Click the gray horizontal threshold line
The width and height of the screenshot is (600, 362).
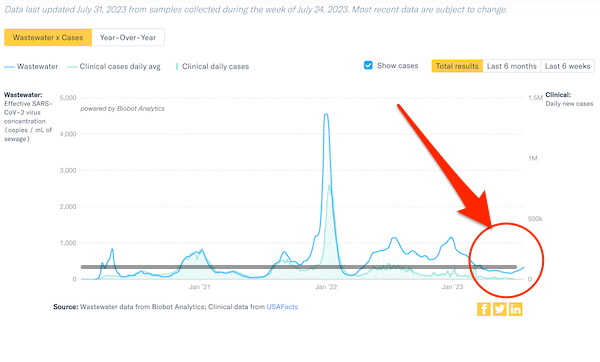pos(298,267)
